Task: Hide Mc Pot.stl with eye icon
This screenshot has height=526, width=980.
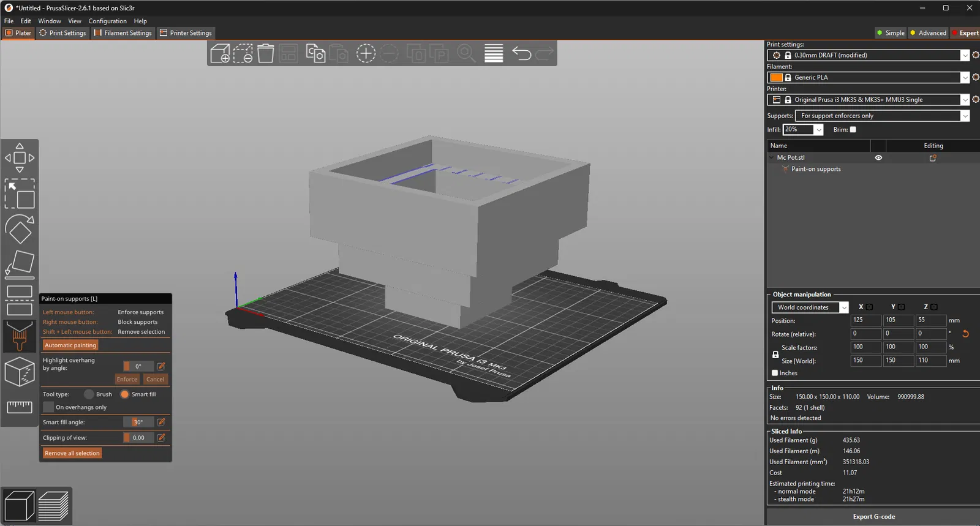Action: [x=878, y=157]
